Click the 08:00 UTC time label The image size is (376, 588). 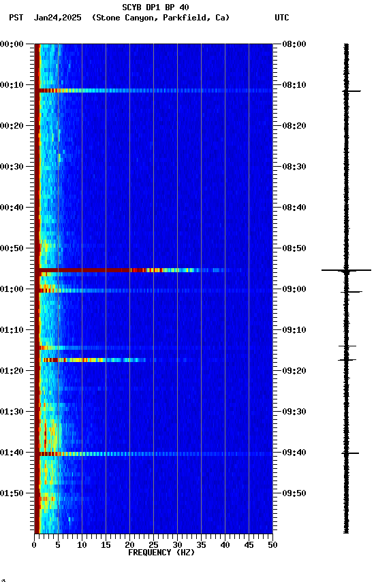pos(294,44)
